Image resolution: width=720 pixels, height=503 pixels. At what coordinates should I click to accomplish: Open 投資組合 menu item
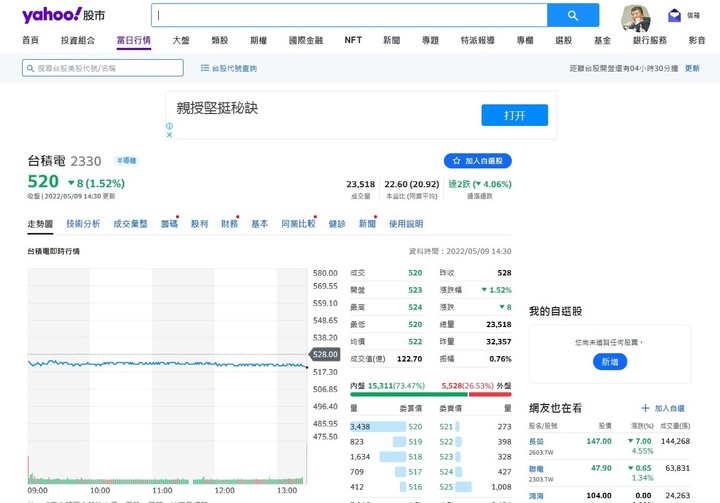tap(78, 40)
